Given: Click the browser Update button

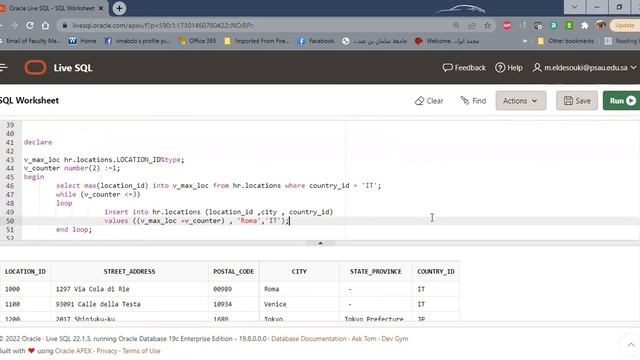Looking at the screenshot, I should point(625,25).
